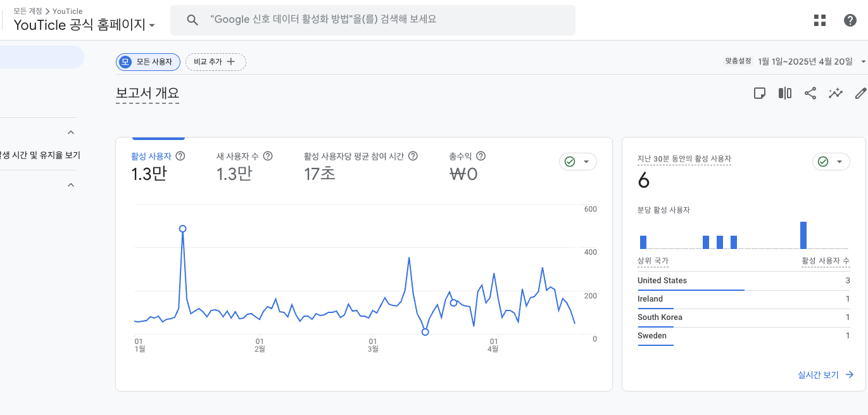Click the United States country row
868x415 pixels.
pos(744,281)
